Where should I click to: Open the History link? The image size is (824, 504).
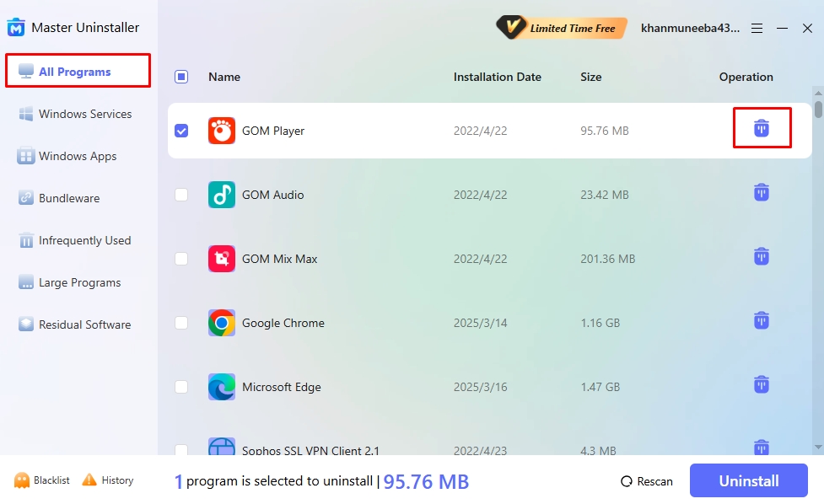(117, 480)
